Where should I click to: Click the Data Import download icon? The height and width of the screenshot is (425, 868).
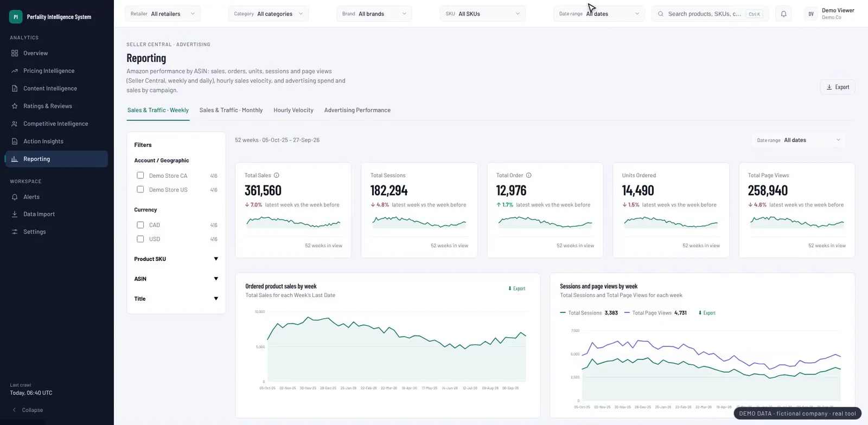tap(15, 214)
